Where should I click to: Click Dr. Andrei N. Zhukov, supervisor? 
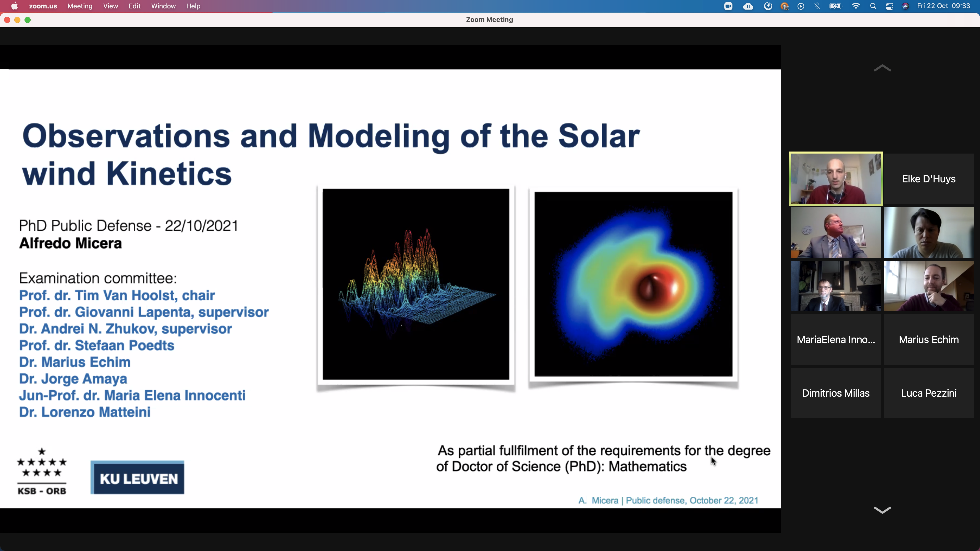(126, 329)
